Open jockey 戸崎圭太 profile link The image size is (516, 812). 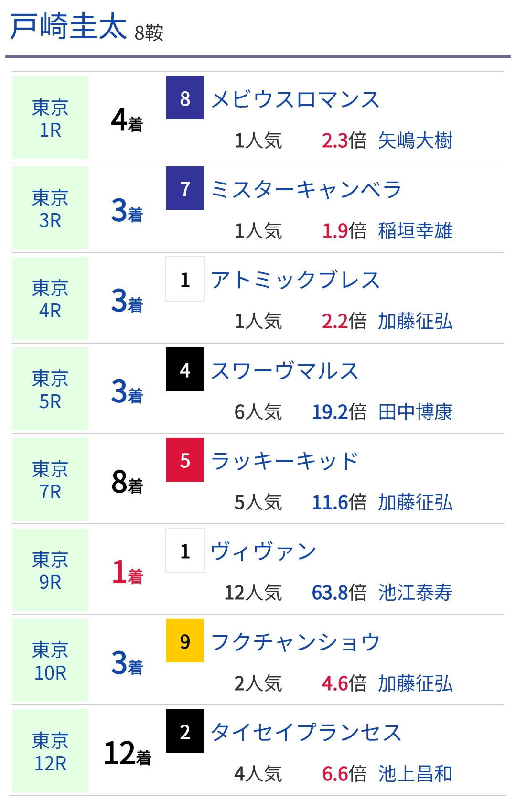pos(69,27)
